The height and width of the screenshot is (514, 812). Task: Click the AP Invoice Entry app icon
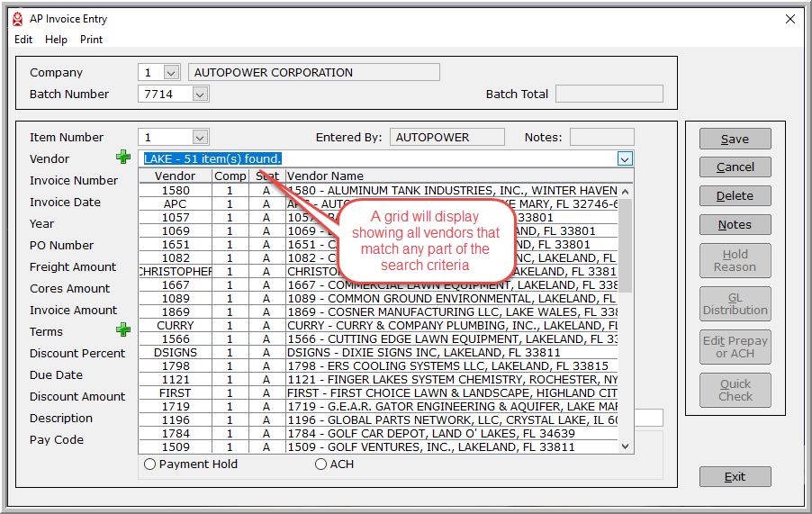[x=16, y=19]
